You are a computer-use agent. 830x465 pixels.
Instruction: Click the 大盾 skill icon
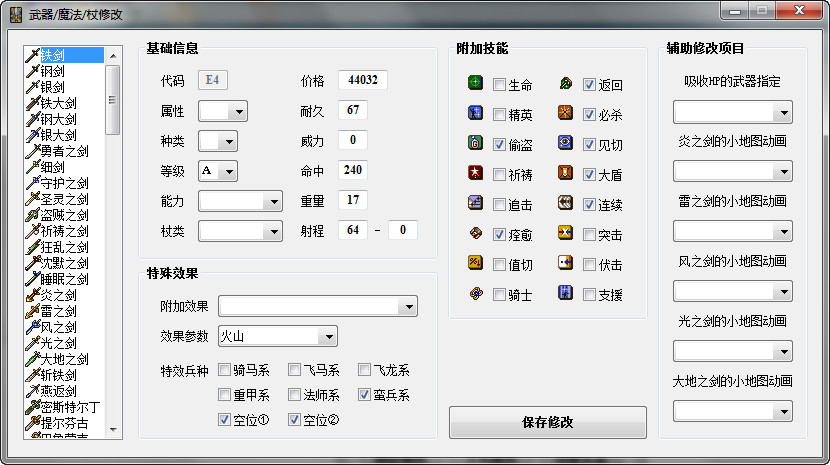click(x=566, y=174)
